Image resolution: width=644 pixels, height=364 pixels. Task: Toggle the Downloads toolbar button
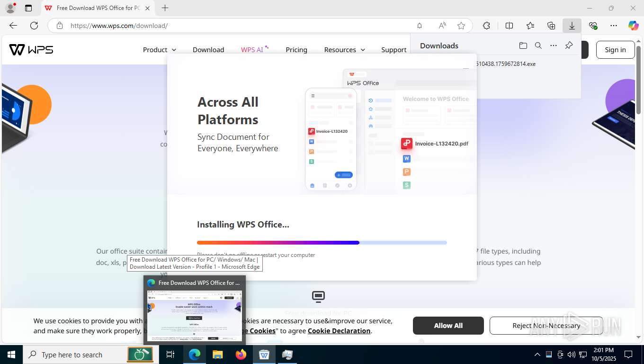pos(572,26)
